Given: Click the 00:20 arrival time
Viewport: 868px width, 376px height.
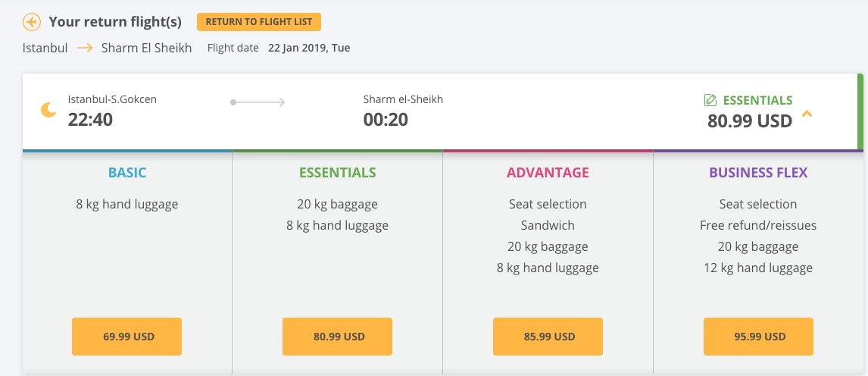Looking at the screenshot, I should (386, 119).
